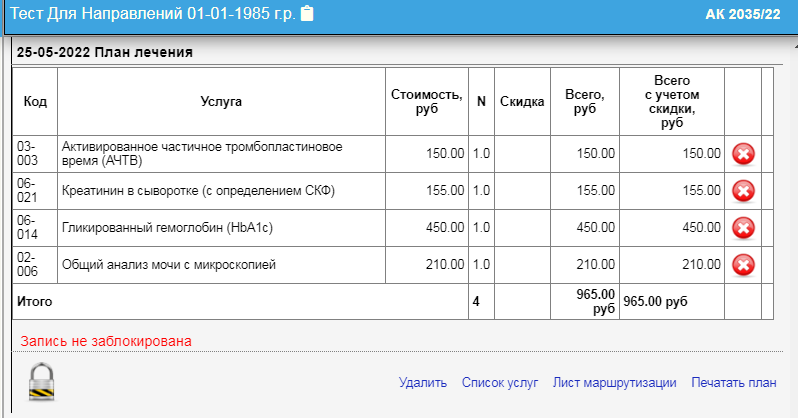Image resolution: width=798 pixels, height=418 pixels.
Task: Click the Скидка column header
Action: [521, 101]
